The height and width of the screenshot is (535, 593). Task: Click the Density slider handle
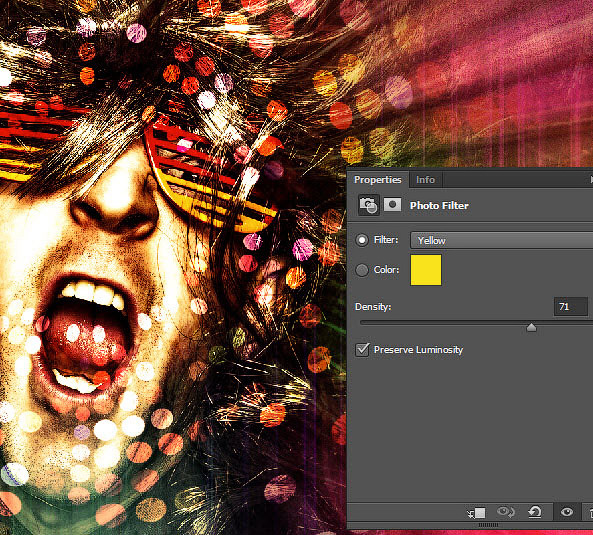pos(531,327)
